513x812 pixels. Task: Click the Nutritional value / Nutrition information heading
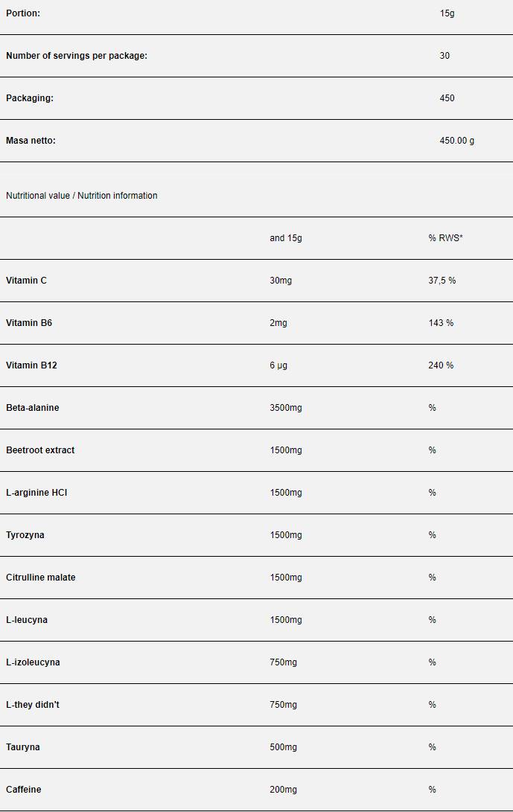(x=82, y=196)
